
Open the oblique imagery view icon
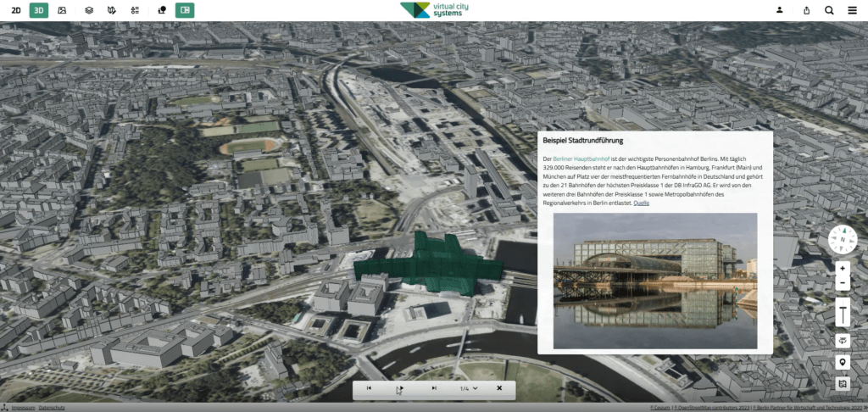[x=62, y=10]
